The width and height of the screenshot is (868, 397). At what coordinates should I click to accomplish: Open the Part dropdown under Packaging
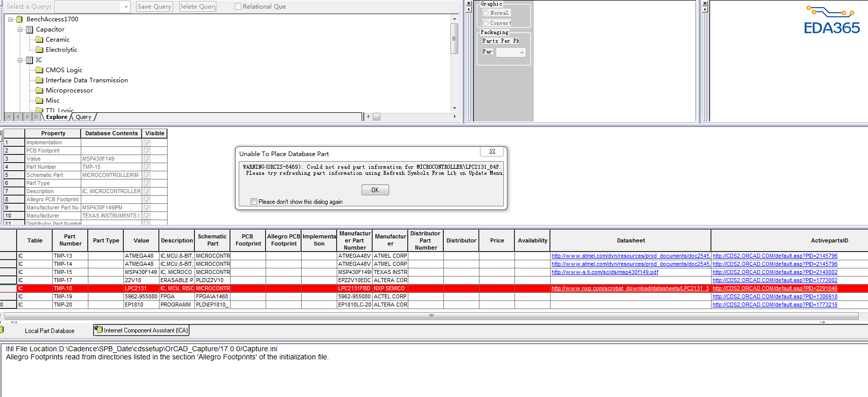click(x=522, y=52)
